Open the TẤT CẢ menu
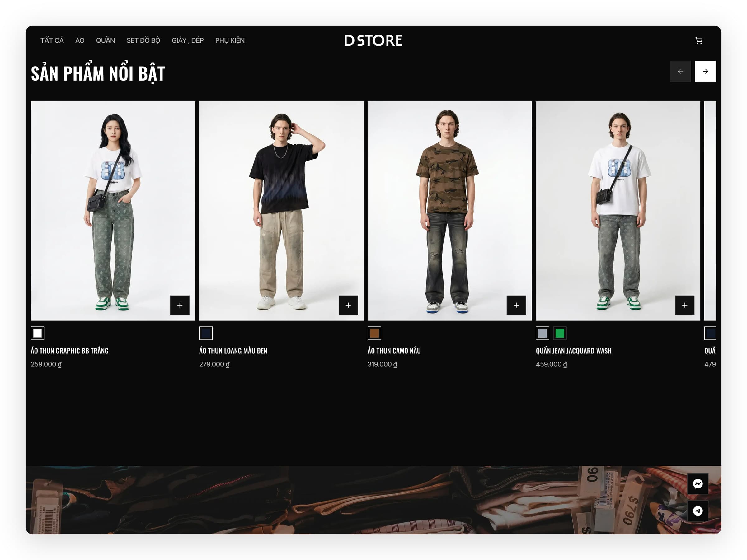The image size is (747, 560). (x=52, y=40)
